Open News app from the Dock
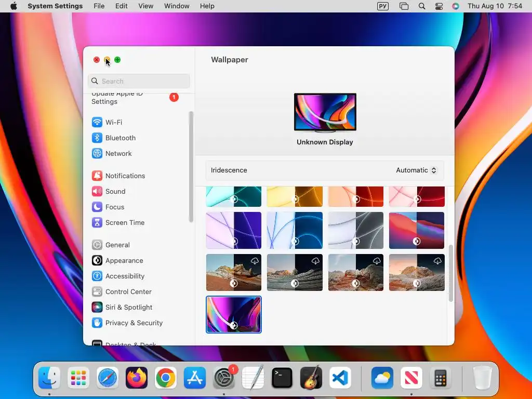Image resolution: width=532 pixels, height=399 pixels. click(x=411, y=378)
